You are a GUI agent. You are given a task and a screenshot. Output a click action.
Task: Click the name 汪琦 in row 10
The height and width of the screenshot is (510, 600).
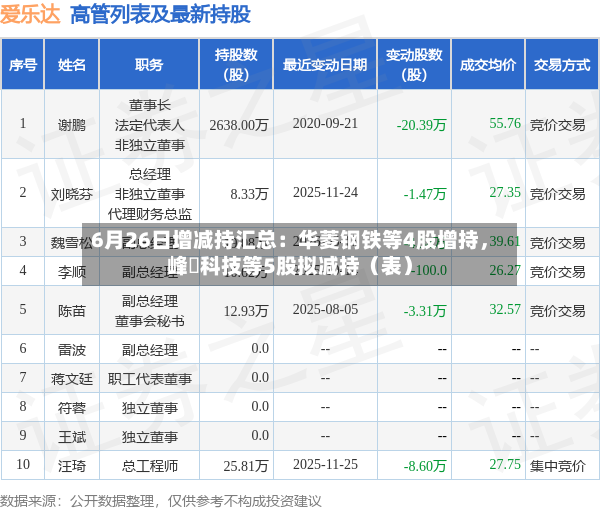(72, 466)
